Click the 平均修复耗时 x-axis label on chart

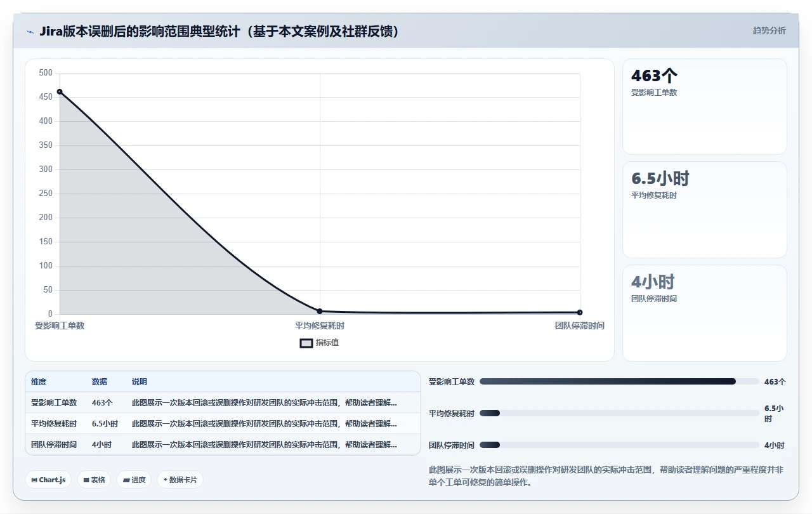tap(320, 326)
